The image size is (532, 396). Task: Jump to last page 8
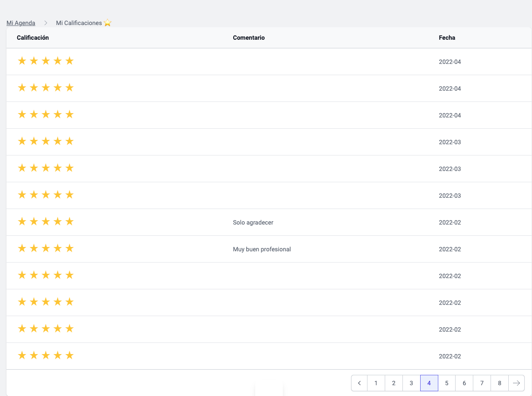coord(500,383)
